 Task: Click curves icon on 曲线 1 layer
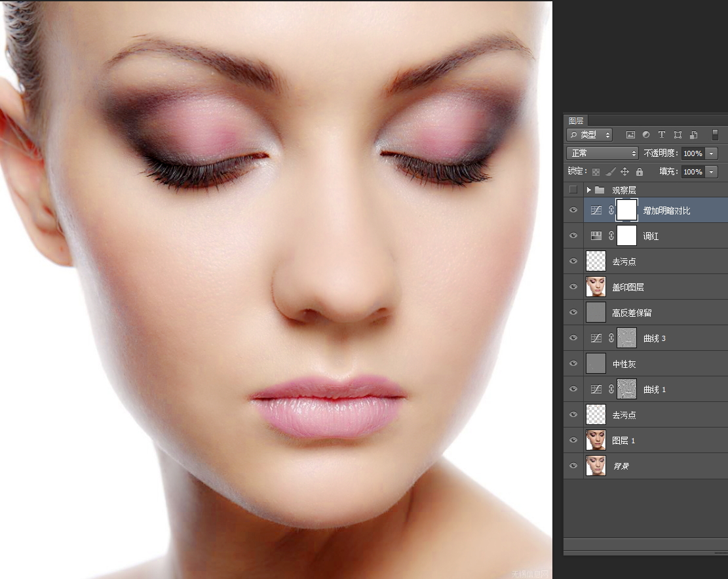pyautogui.click(x=596, y=389)
